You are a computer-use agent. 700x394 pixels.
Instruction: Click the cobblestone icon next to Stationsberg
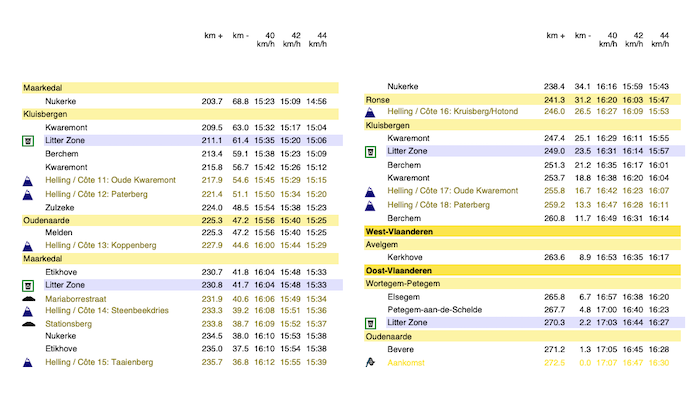[29, 324]
